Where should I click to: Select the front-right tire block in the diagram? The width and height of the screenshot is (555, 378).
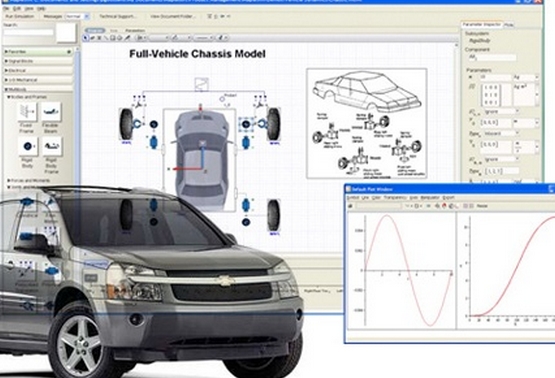pos(273,124)
